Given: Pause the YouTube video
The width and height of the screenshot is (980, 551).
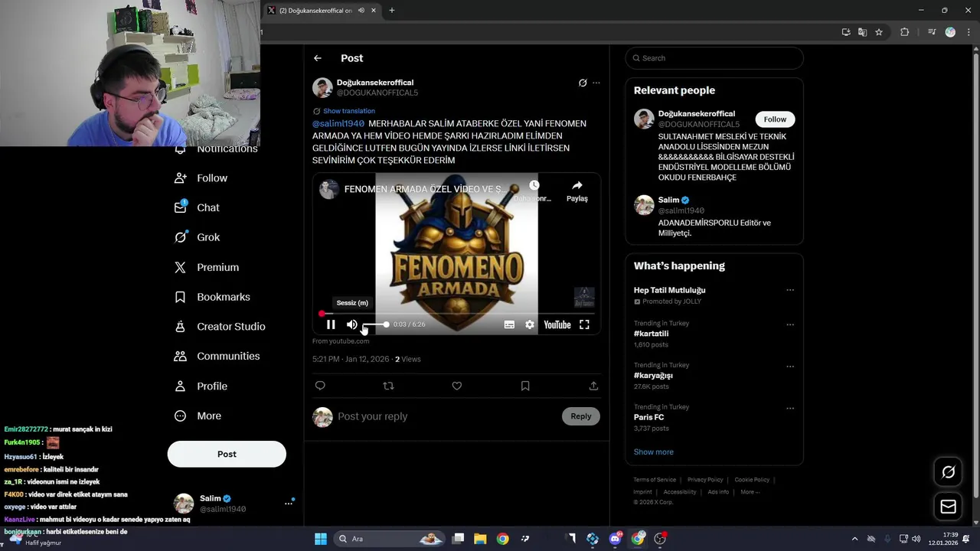Looking at the screenshot, I should coord(331,324).
